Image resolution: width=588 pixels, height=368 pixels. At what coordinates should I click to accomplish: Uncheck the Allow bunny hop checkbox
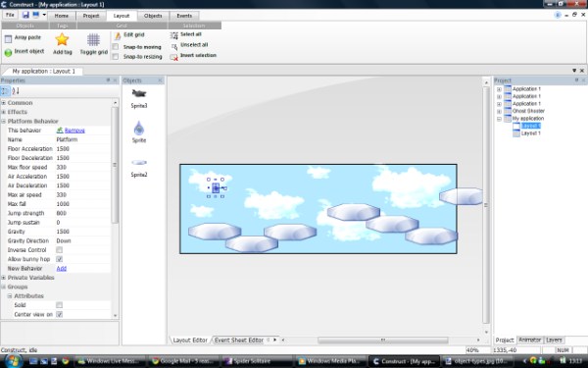pyautogui.click(x=59, y=259)
